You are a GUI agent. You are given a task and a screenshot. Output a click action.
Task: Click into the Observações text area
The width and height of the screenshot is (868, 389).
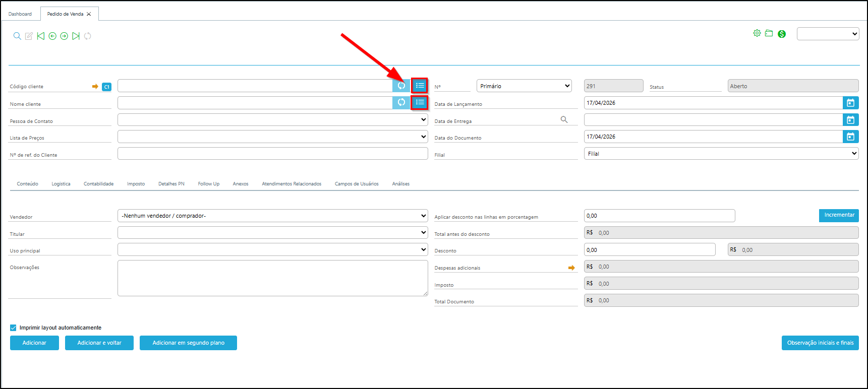(x=272, y=278)
